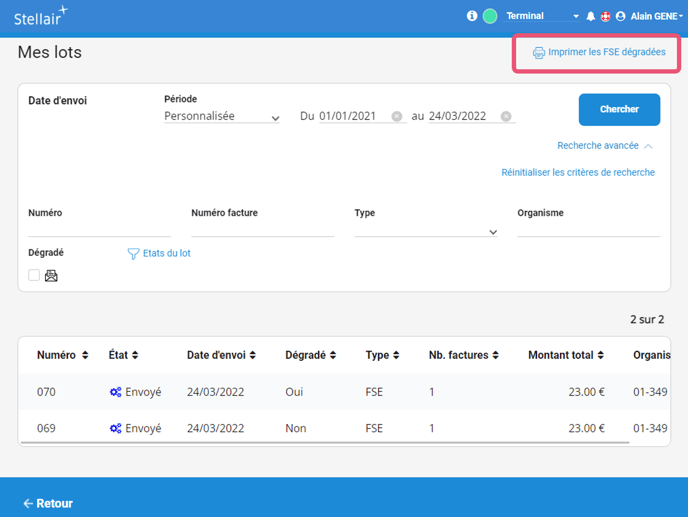Open the Terminal selector dropdown
The width and height of the screenshot is (688, 517).
pos(542,17)
